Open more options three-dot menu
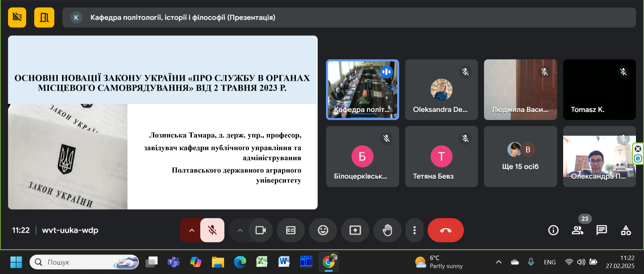Image resolution: width=644 pixels, height=274 pixels. click(x=414, y=230)
